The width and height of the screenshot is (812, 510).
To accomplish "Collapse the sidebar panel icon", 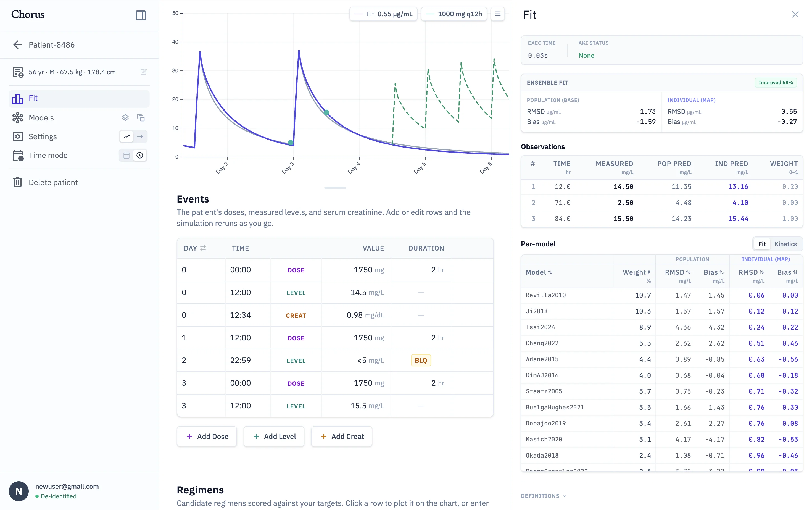I will (x=141, y=15).
